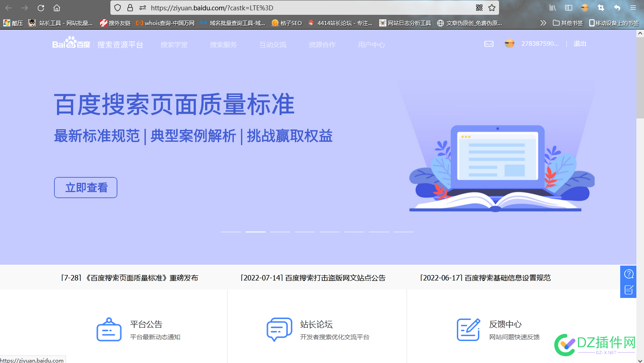Select the third carousel indicator

[280, 232]
